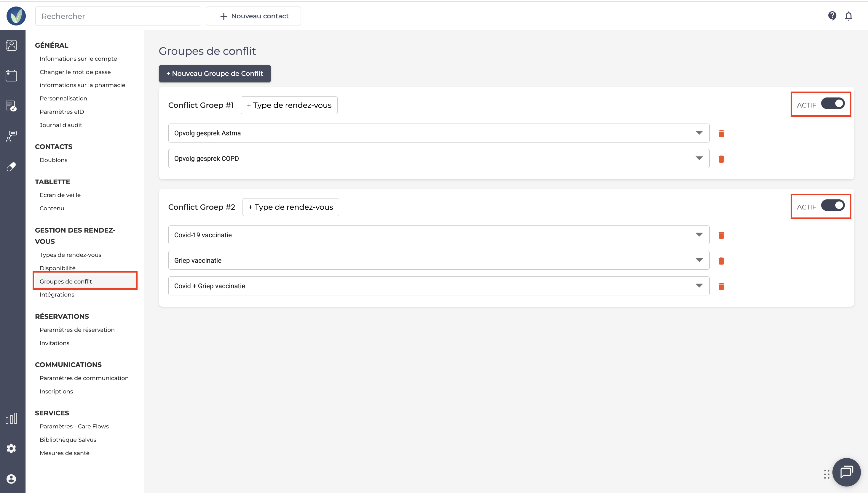Delete Opvolg gesprek Astma with trash icon

tap(721, 133)
